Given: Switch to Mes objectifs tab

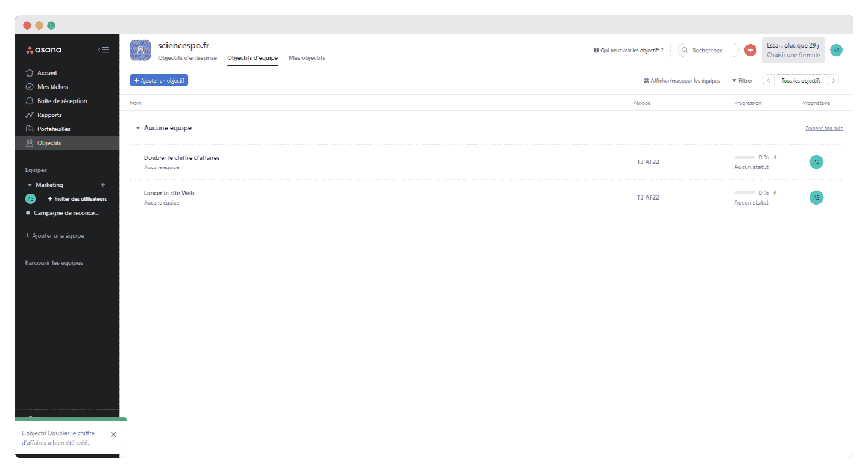Looking at the screenshot, I should coord(307,58).
